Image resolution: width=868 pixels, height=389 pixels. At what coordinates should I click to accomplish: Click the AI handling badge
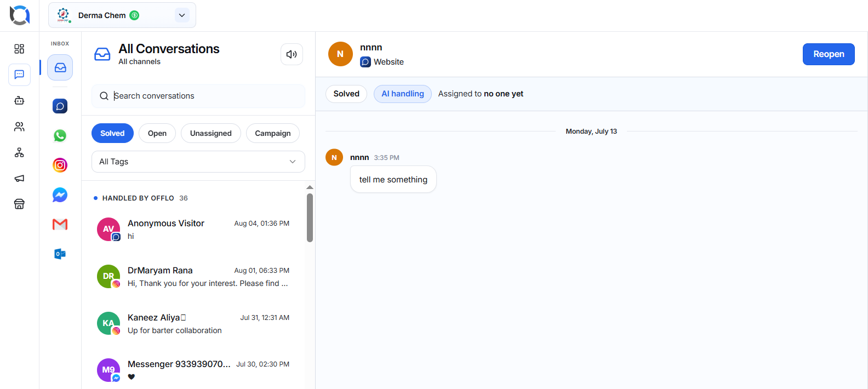click(403, 94)
